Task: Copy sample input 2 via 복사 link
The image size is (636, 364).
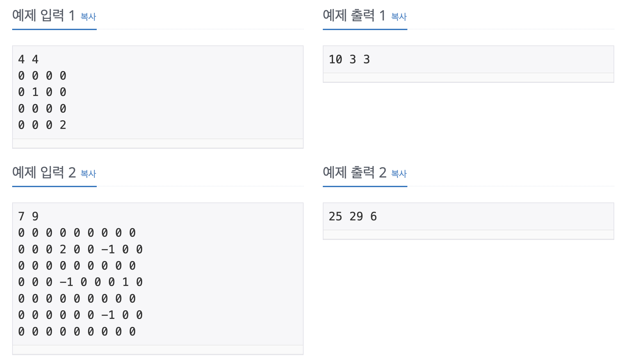Action: (88, 174)
